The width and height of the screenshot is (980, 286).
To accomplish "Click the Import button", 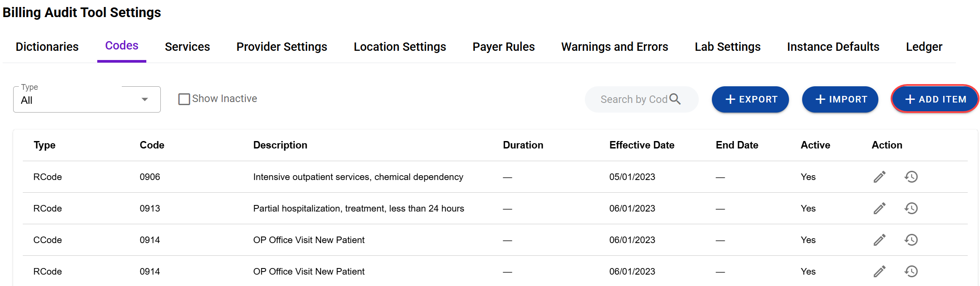I will point(840,99).
